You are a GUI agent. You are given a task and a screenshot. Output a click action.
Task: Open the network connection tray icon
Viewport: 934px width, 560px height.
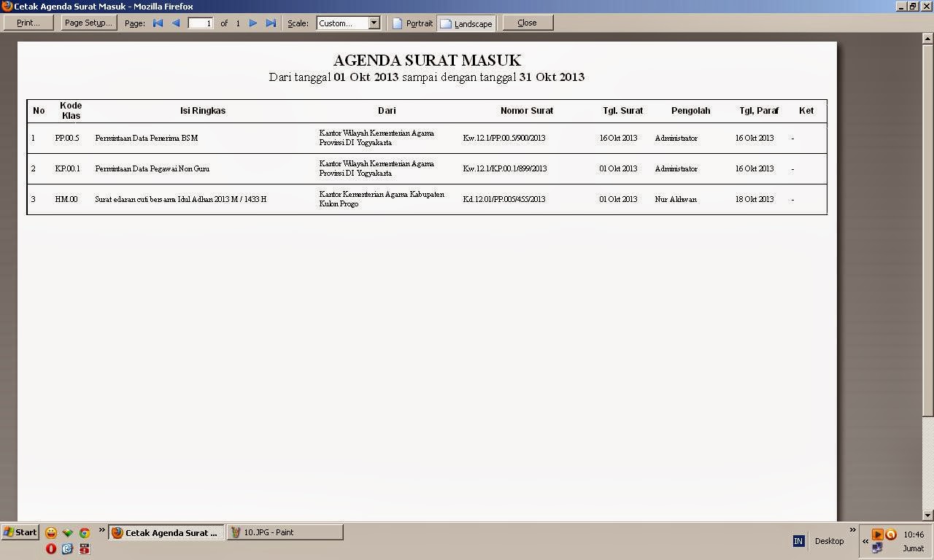tap(878, 548)
